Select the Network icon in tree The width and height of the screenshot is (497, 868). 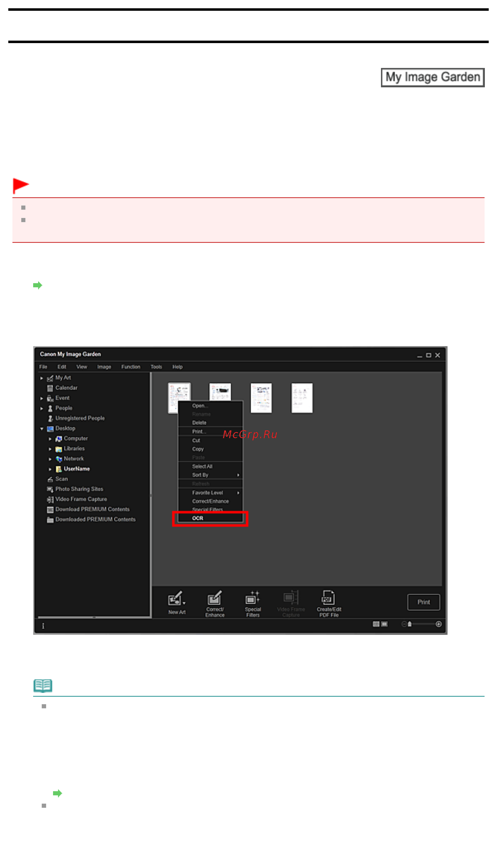(x=59, y=459)
